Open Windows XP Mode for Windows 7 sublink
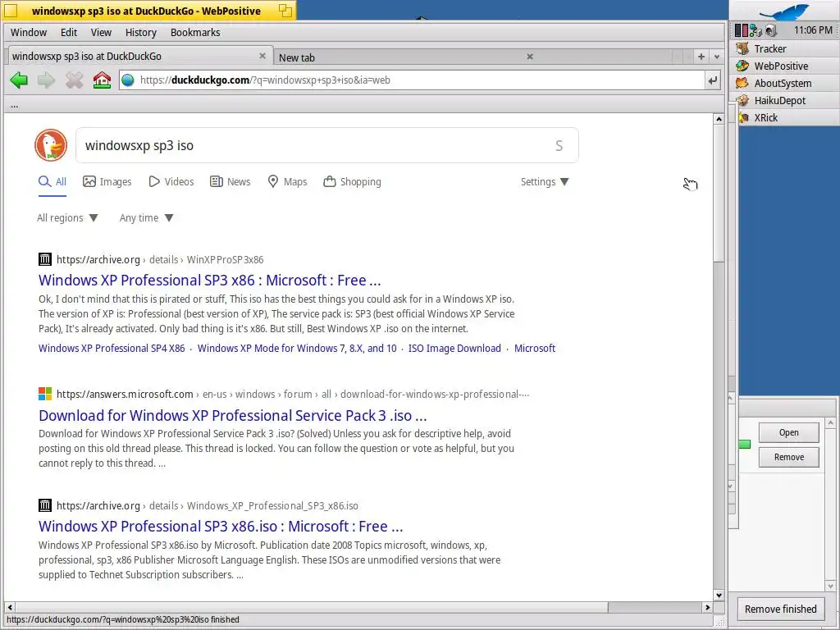 297,348
